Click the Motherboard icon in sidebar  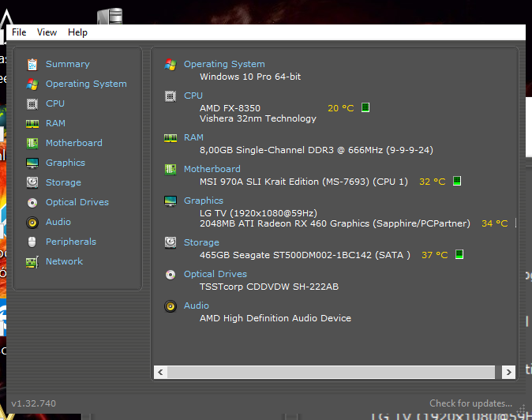32,143
